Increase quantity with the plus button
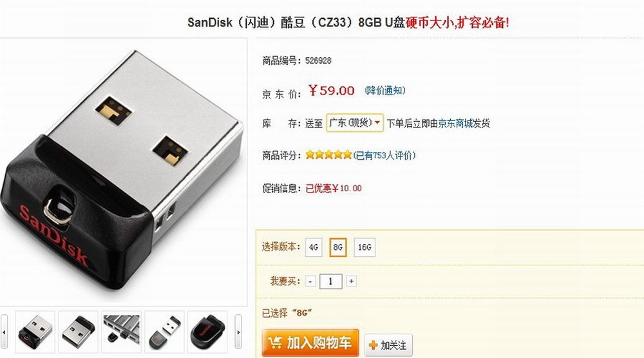The image size is (644, 358). pyautogui.click(x=351, y=281)
